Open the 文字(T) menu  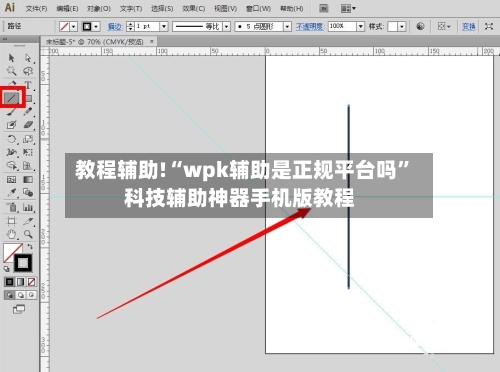pyautogui.click(x=131, y=8)
